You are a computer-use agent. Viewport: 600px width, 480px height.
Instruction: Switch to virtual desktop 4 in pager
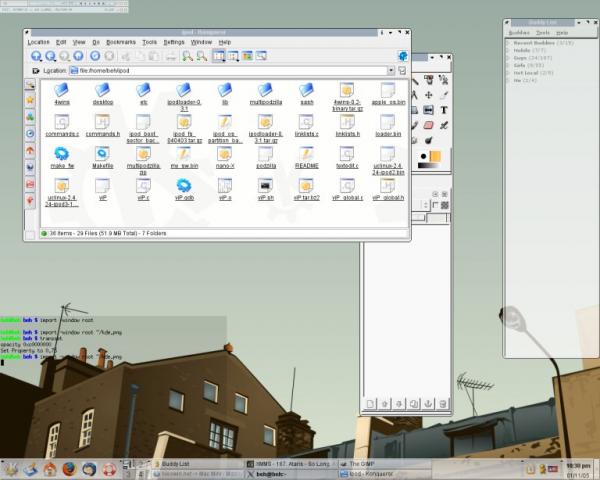pos(140,474)
